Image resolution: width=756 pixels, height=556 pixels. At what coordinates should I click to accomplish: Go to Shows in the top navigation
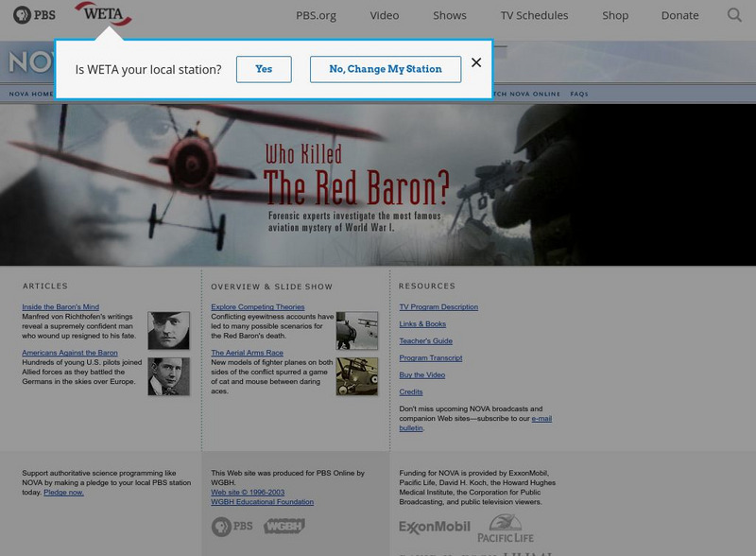(450, 15)
